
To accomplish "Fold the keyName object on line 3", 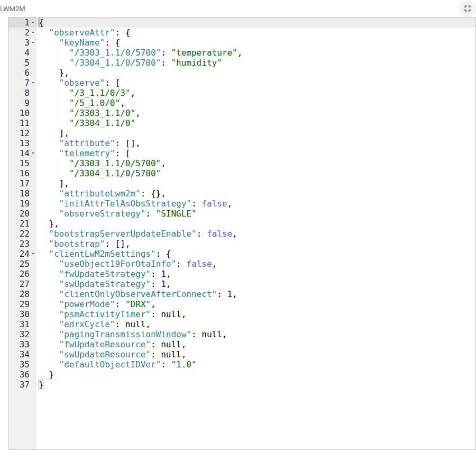I will (x=33, y=42).
